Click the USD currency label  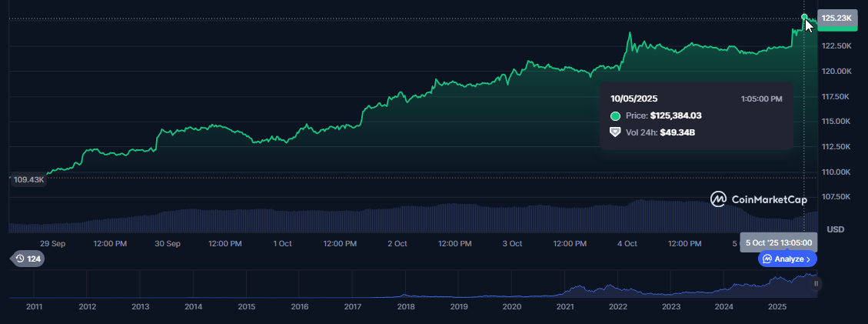pos(835,229)
